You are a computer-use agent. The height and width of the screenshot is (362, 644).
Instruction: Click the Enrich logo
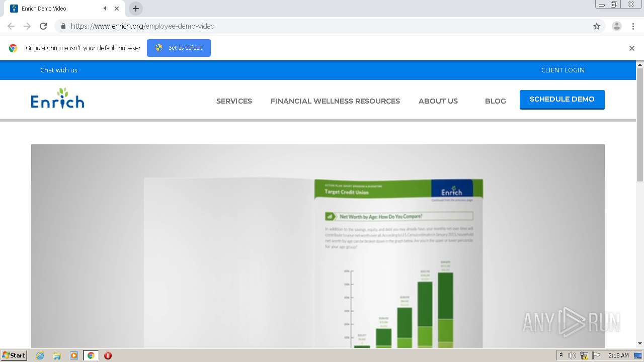tap(57, 98)
